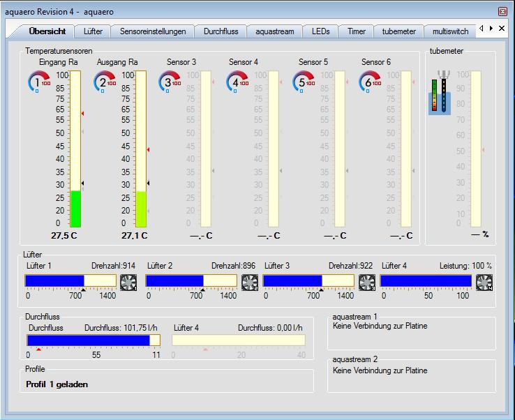Click the 27,1 C temperature reading
515x420 pixels.
(x=135, y=236)
